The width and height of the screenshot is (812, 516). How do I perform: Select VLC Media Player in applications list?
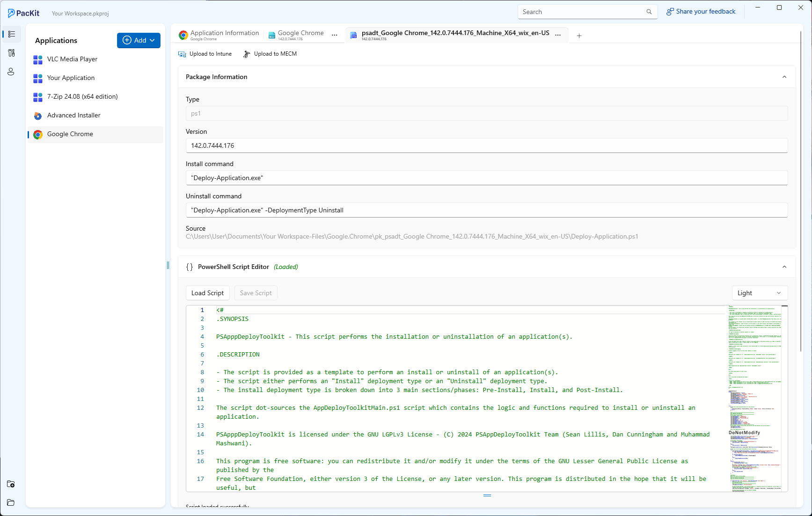[x=72, y=59]
